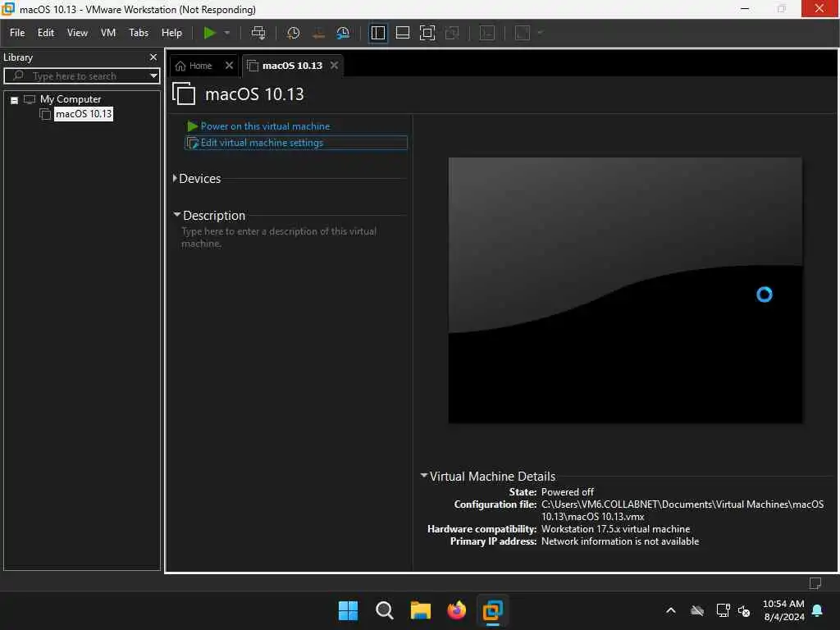Viewport: 840px width, 630px height.
Task: Click 'Network information is not available' text
Action: [620, 541]
